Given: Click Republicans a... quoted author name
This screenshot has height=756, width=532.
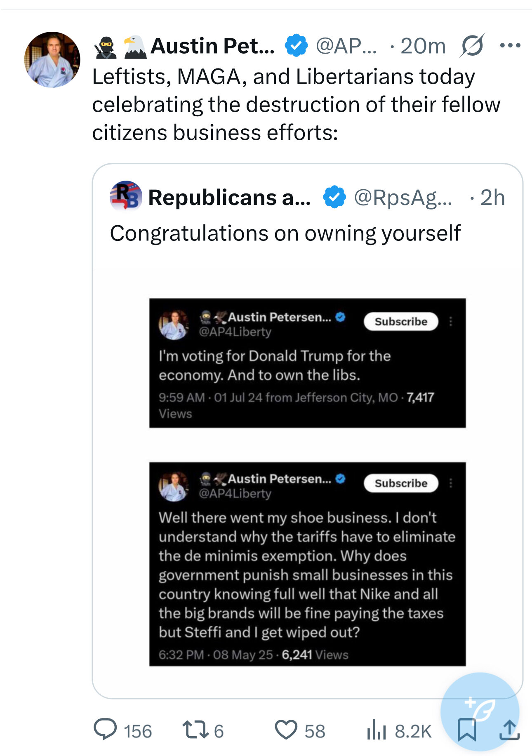Looking at the screenshot, I should click(229, 198).
